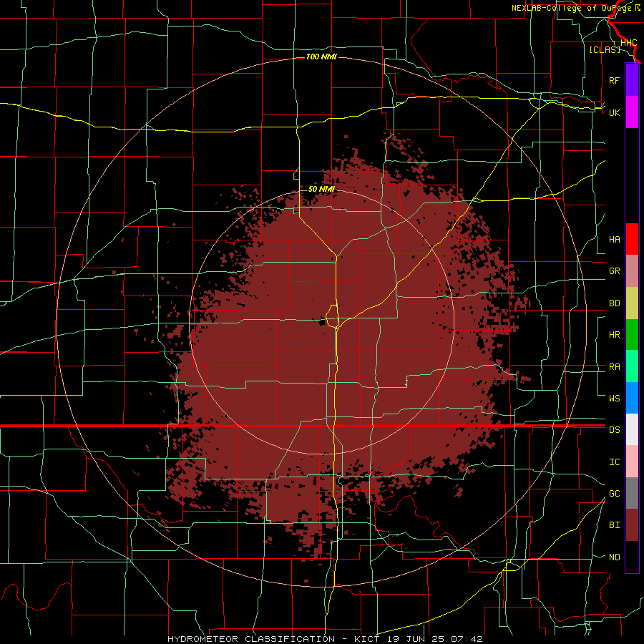
Task: Click the HR green legend swatch
Action: (632, 334)
